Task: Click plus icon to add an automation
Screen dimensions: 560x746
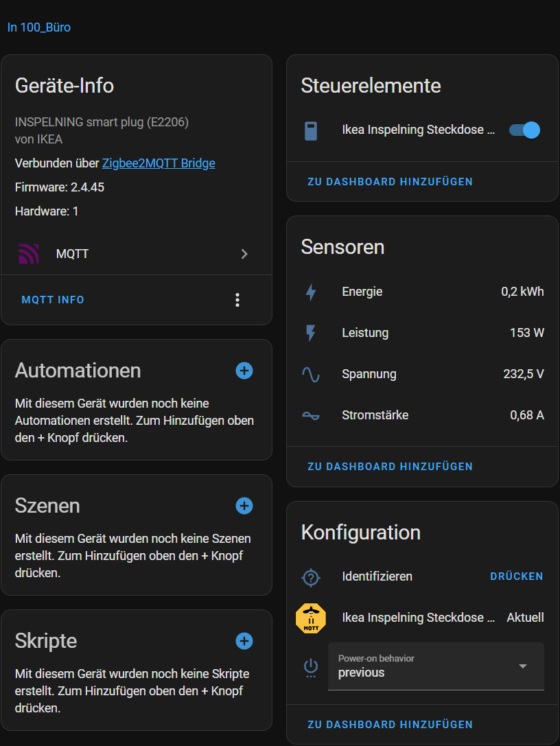Action: pyautogui.click(x=244, y=371)
